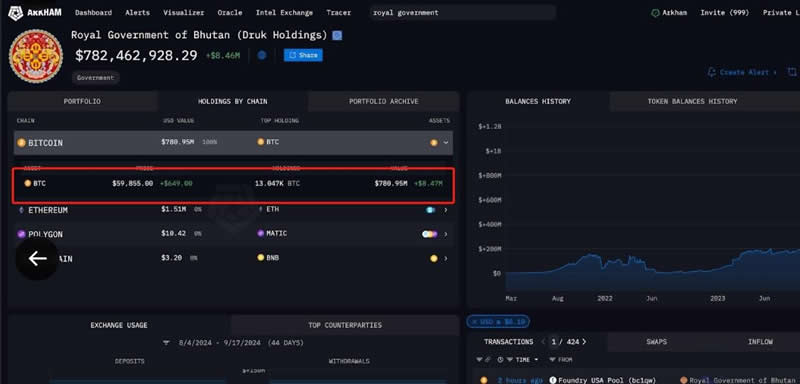800x384 pixels.
Task: Collapse the Bitcoin chain row chevron
Action: tap(446, 143)
